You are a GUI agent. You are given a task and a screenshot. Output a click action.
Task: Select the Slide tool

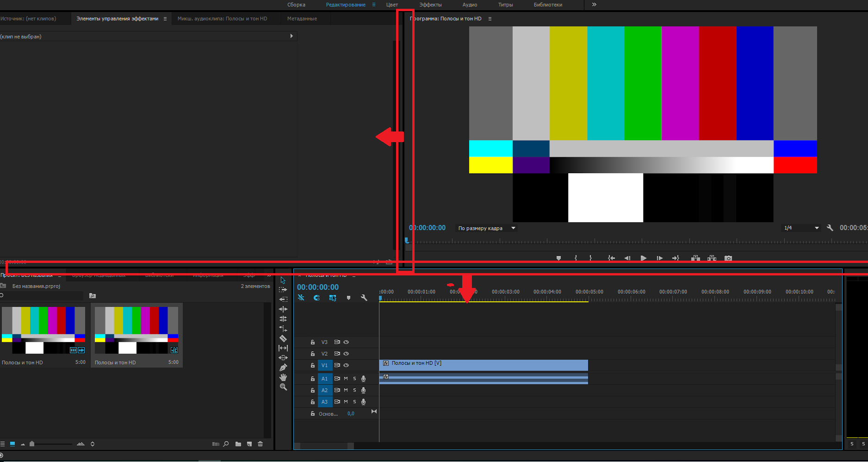coord(283,358)
